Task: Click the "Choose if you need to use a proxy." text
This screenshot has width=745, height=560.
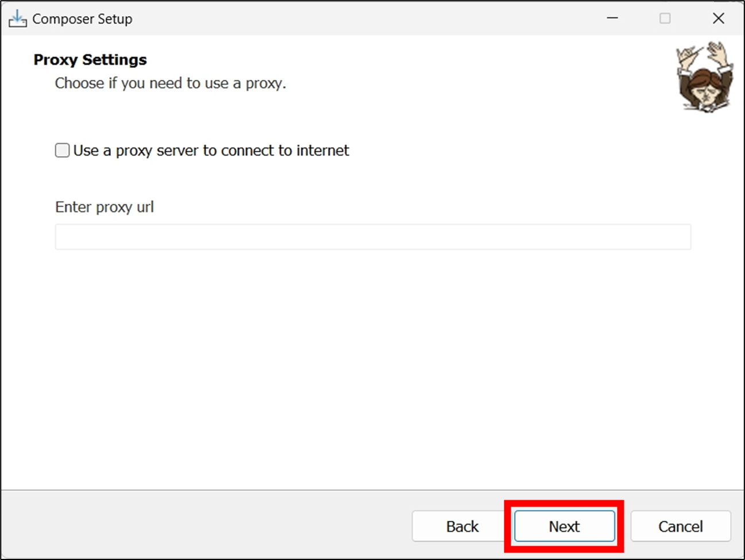Action: [x=170, y=83]
